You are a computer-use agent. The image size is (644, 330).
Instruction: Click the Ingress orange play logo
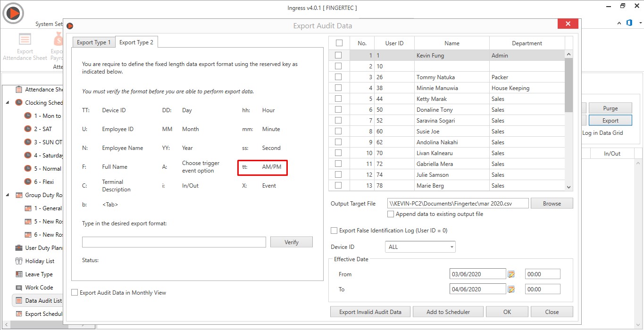[x=13, y=13]
